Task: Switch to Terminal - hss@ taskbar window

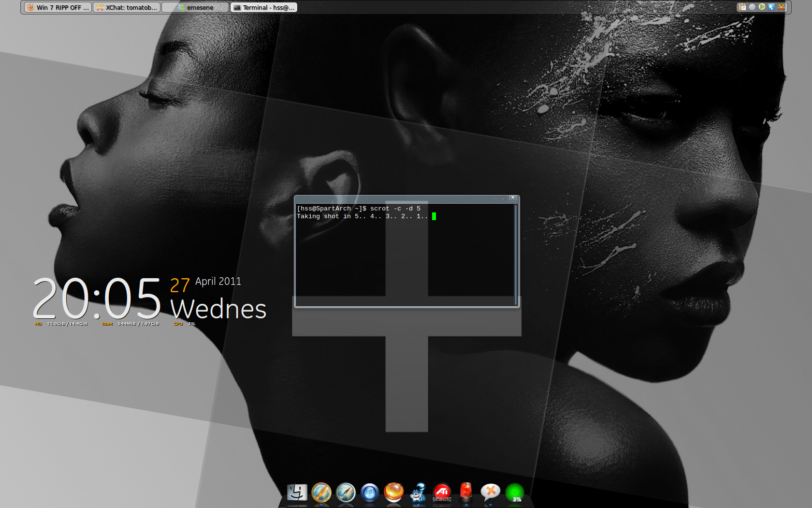Action: click(264, 7)
